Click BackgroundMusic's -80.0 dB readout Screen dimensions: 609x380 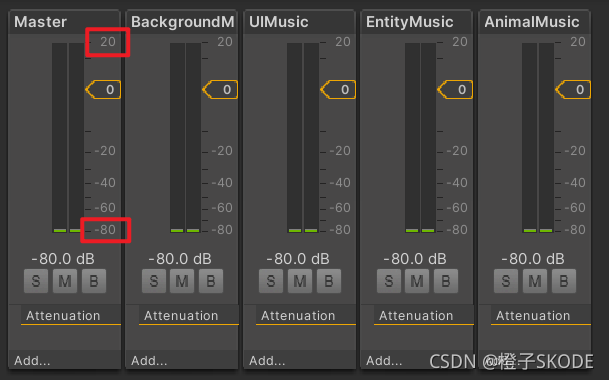coord(180,259)
